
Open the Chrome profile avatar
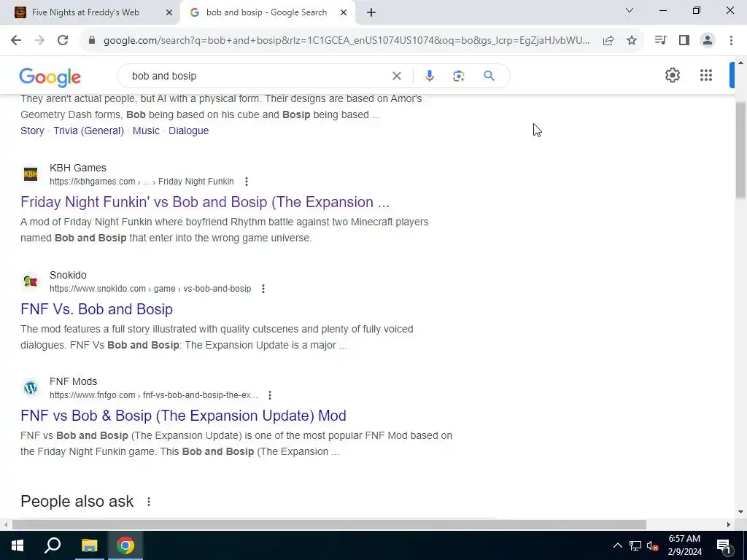coord(708,41)
